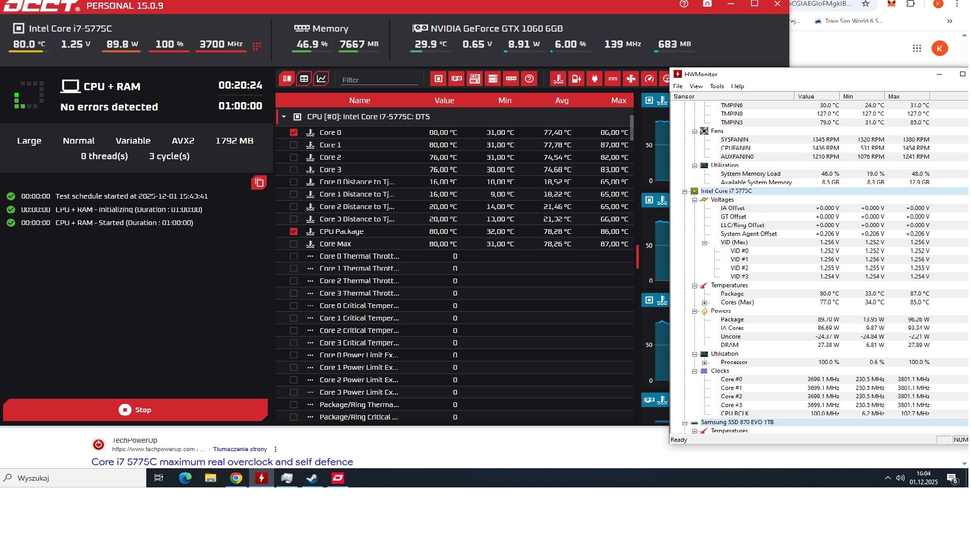Stop the running CPU + RAM test

(x=135, y=410)
